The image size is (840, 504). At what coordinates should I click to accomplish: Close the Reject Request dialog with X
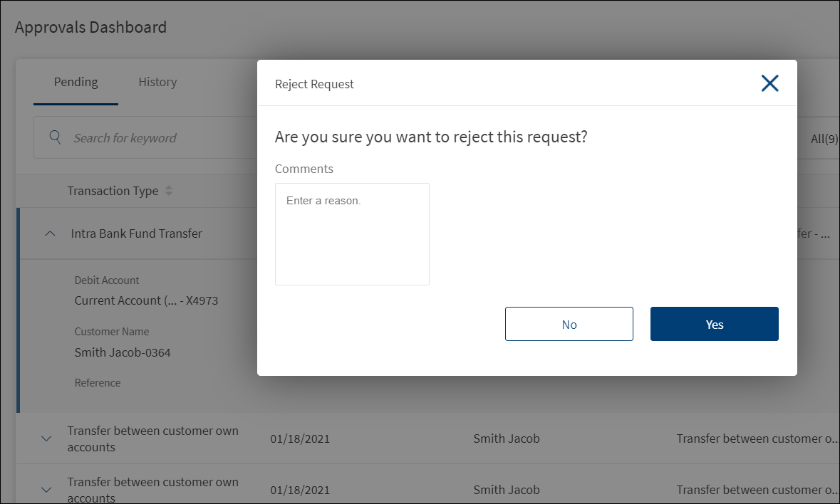[x=769, y=83]
